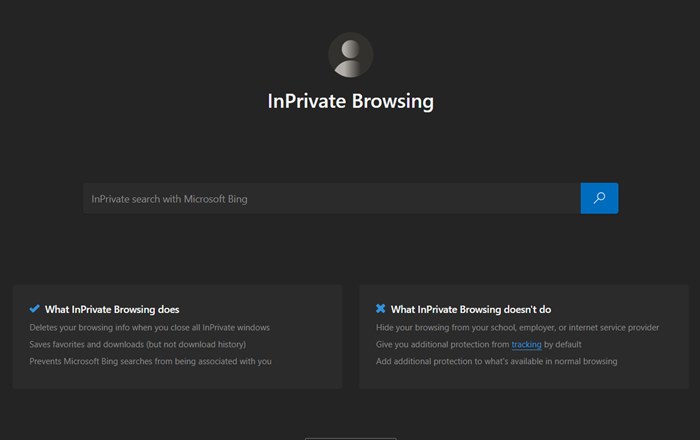This screenshot has height=440, width=700.
Task: Click 'What InPrivate Browsing doesn't do' heading
Action: [471, 309]
